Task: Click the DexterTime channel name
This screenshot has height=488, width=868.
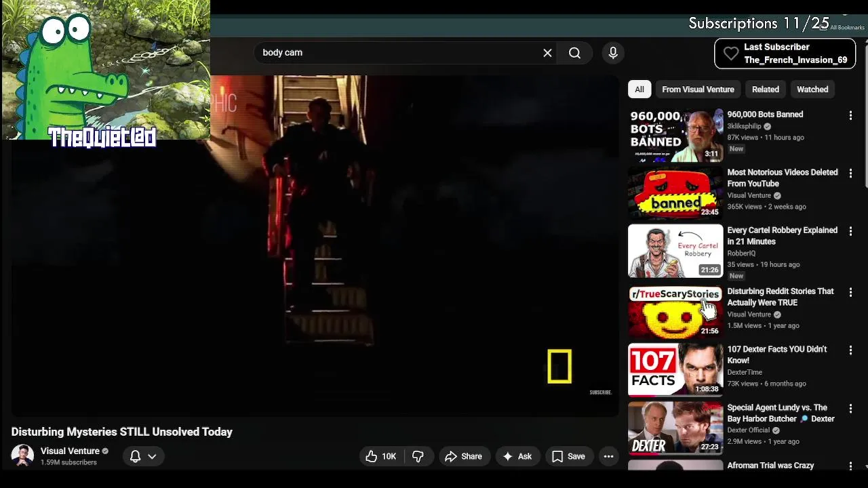Action: point(745,372)
